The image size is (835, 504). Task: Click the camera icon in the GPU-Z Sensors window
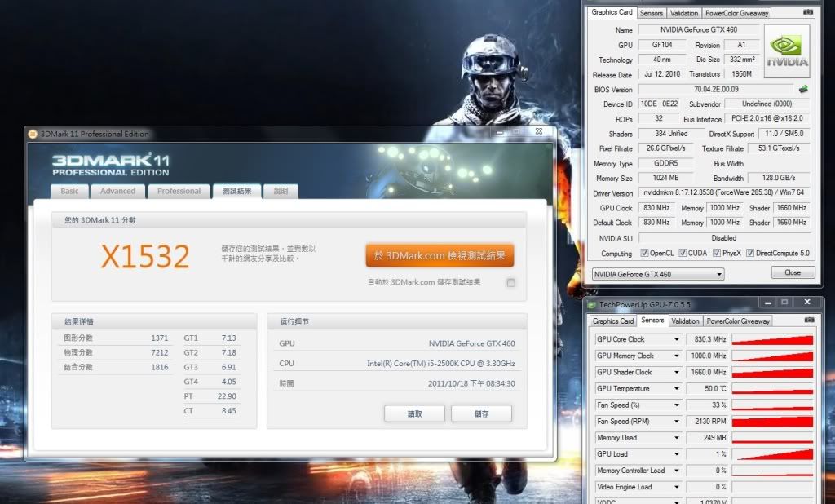[x=810, y=321]
